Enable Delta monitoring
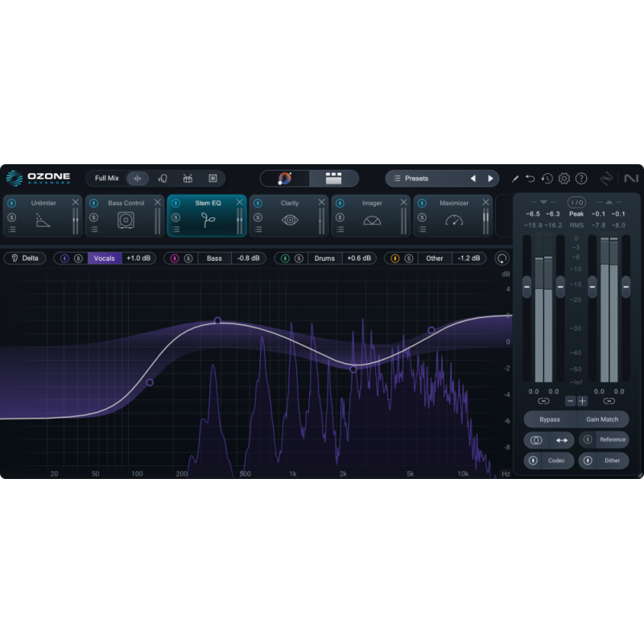This screenshot has width=644, height=644. [25, 258]
